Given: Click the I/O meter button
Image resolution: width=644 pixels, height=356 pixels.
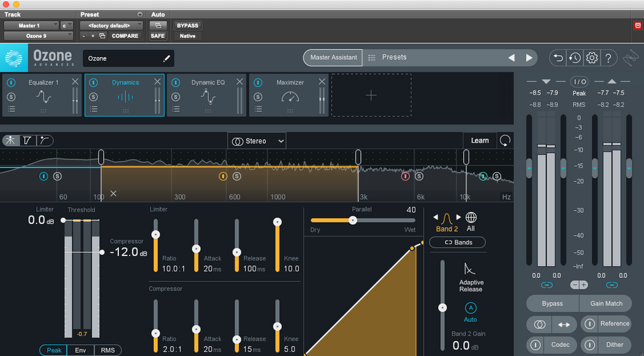Looking at the screenshot, I should coord(579,81).
